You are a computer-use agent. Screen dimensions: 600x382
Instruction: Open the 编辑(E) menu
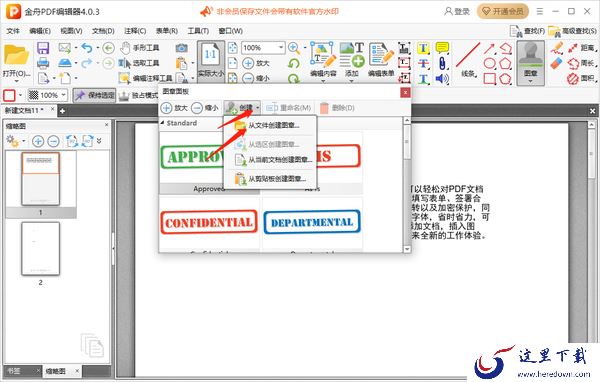[x=40, y=31]
